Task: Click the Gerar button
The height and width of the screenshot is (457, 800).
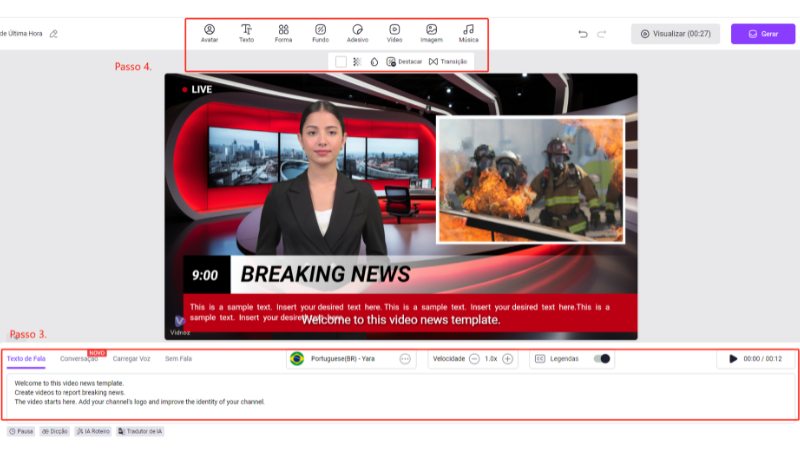Action: (763, 34)
